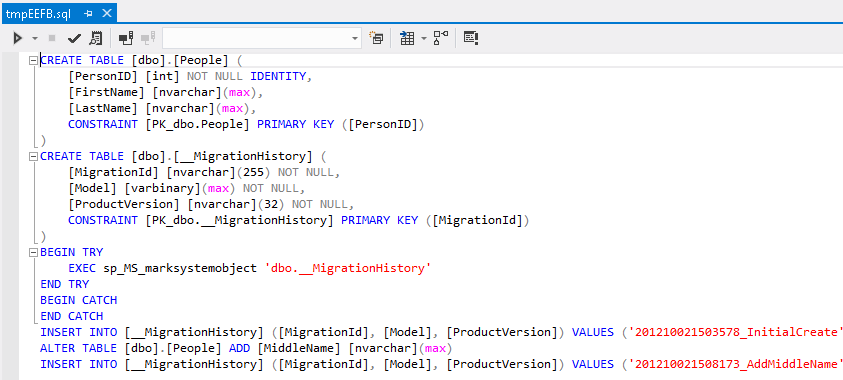Click '[PersonID] [int]' column definition
The width and height of the screenshot is (843, 380).
123,76
